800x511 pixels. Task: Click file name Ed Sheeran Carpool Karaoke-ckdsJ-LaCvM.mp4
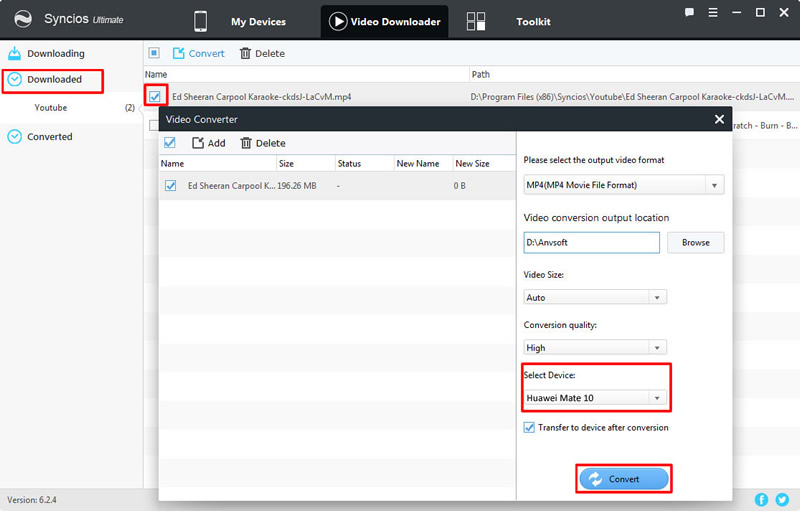pyautogui.click(x=262, y=97)
